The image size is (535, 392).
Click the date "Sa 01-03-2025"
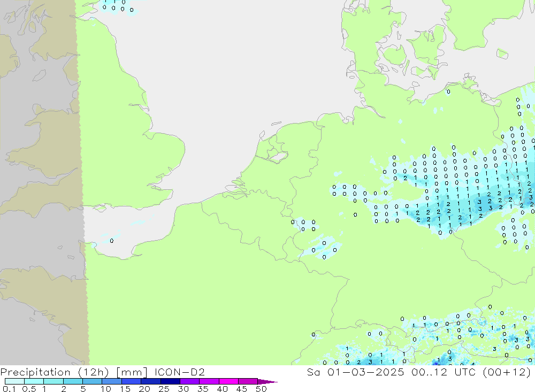point(356,372)
